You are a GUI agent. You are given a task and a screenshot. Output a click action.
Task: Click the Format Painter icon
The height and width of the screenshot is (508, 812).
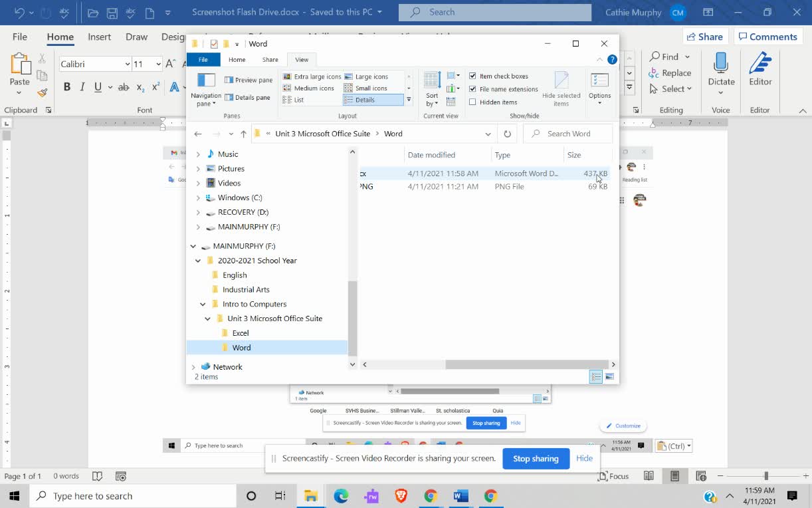click(x=42, y=93)
